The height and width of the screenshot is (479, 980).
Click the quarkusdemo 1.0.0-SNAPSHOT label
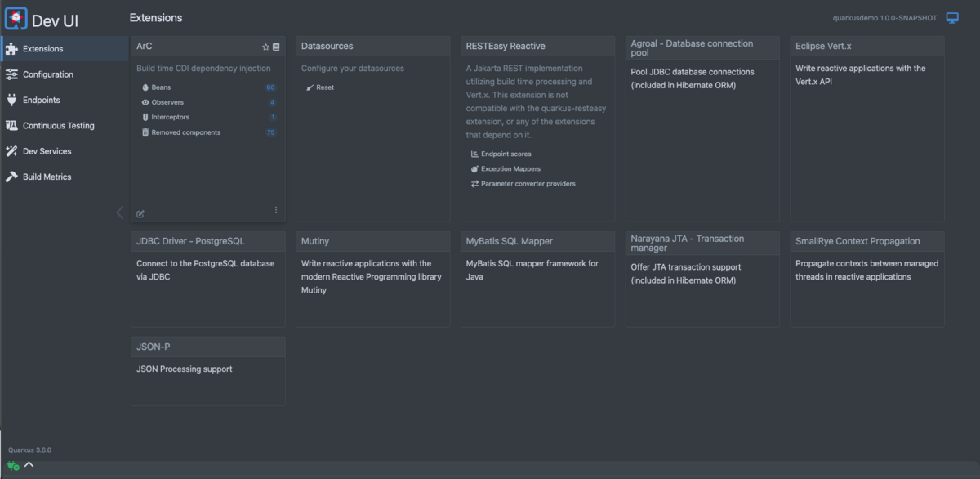click(x=884, y=18)
